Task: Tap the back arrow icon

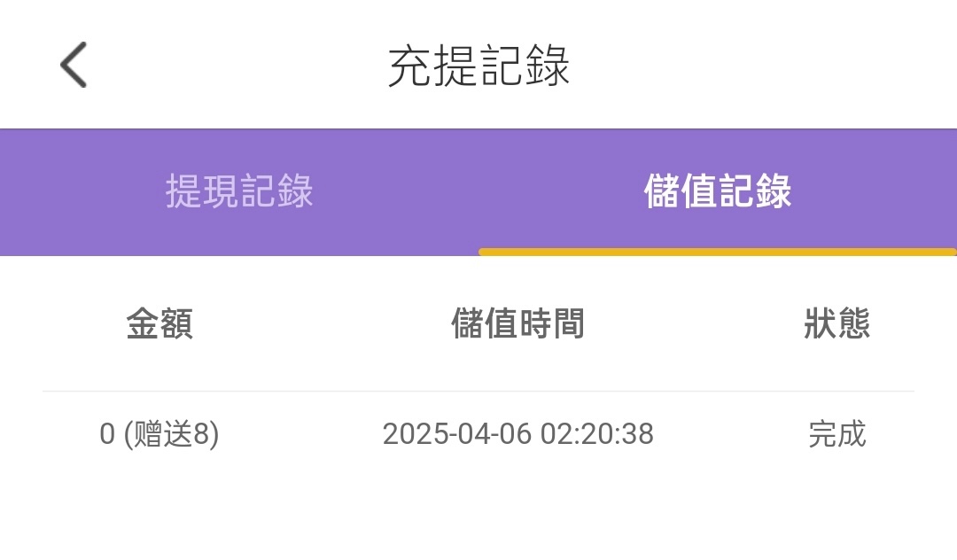Action: tap(74, 65)
